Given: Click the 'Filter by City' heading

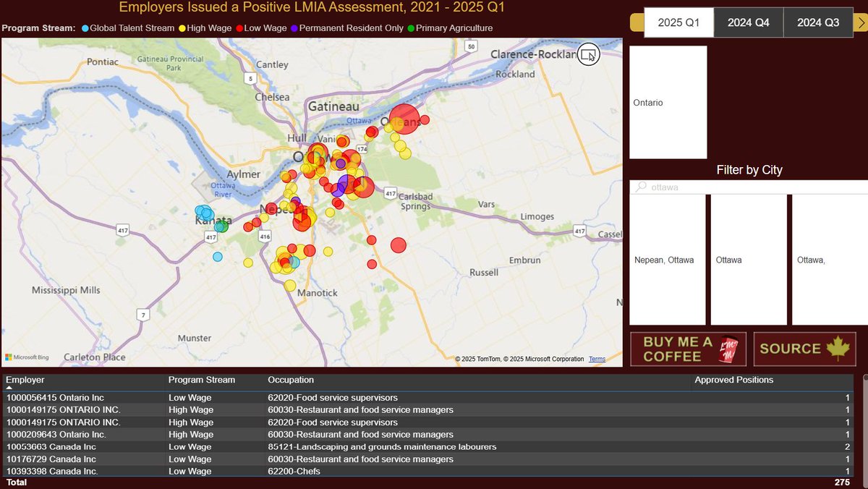Looking at the screenshot, I should pyautogui.click(x=749, y=170).
